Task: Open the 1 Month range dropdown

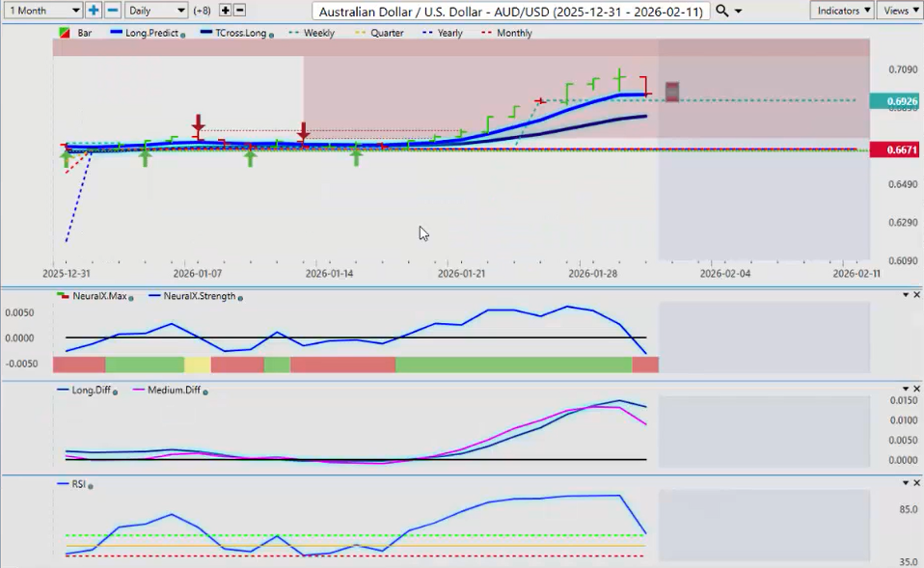Action: tap(44, 11)
